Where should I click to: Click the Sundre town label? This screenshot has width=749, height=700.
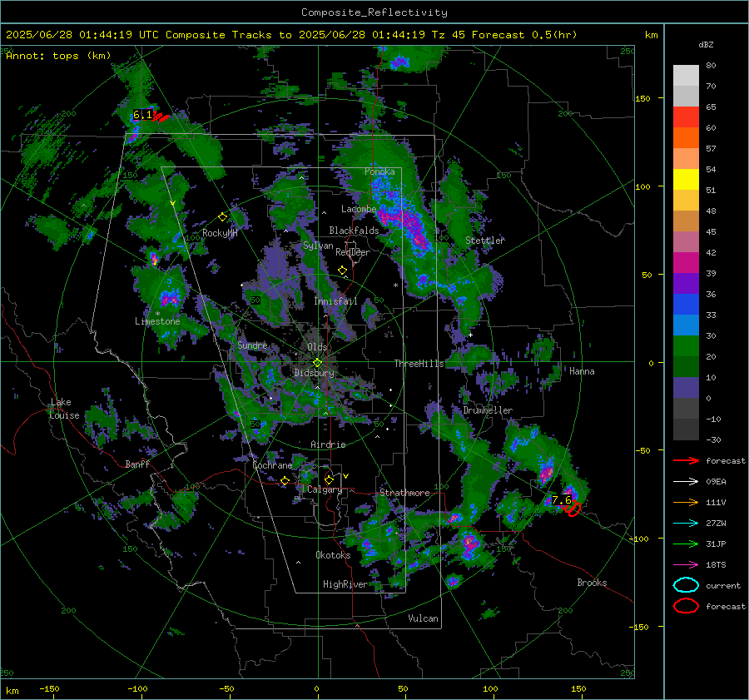pyautogui.click(x=252, y=345)
